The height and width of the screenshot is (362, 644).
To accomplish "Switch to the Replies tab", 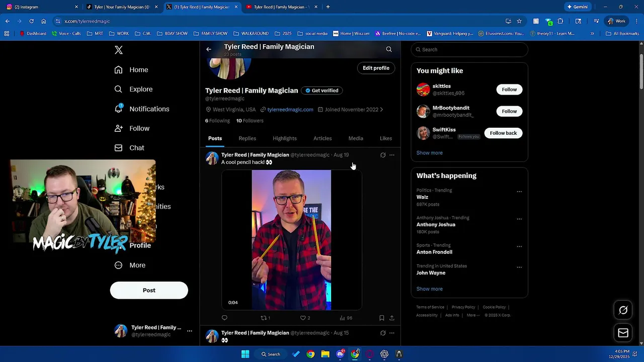I will 247,138.
